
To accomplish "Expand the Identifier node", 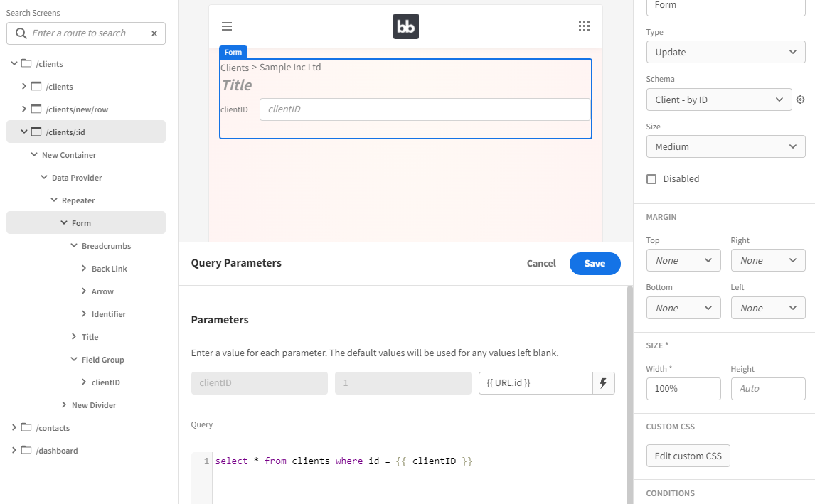I will pos(84,313).
